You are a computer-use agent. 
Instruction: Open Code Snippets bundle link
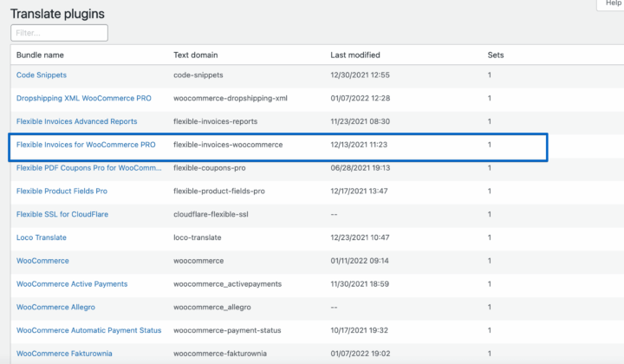click(x=42, y=75)
